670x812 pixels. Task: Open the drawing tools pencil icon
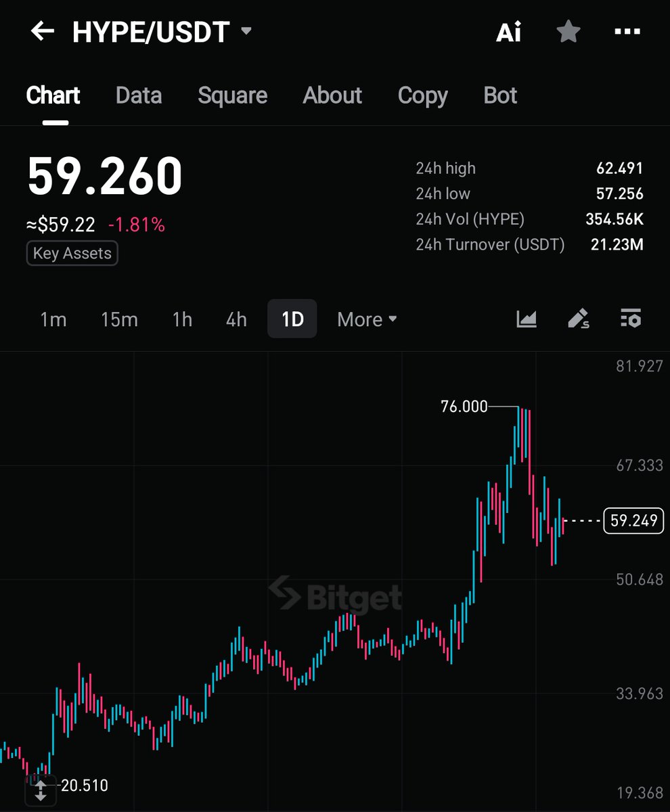click(578, 319)
